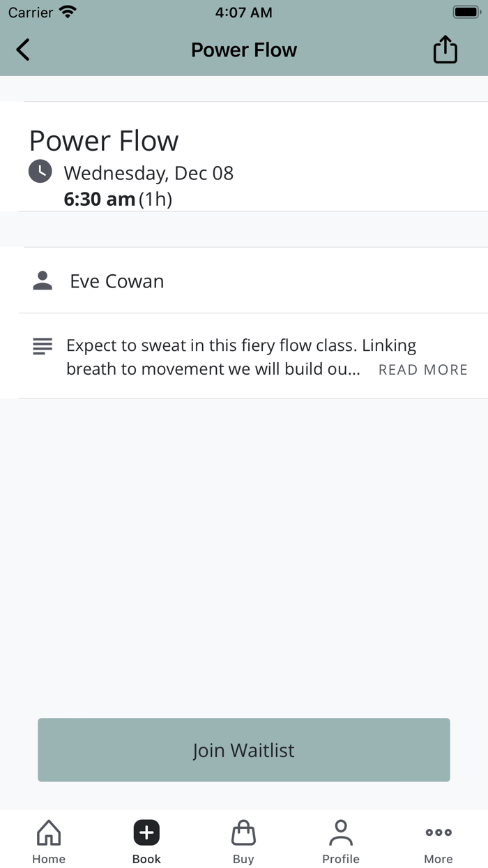Expand description with READ MORE
Viewport: 488px width, 868px height.
click(422, 370)
